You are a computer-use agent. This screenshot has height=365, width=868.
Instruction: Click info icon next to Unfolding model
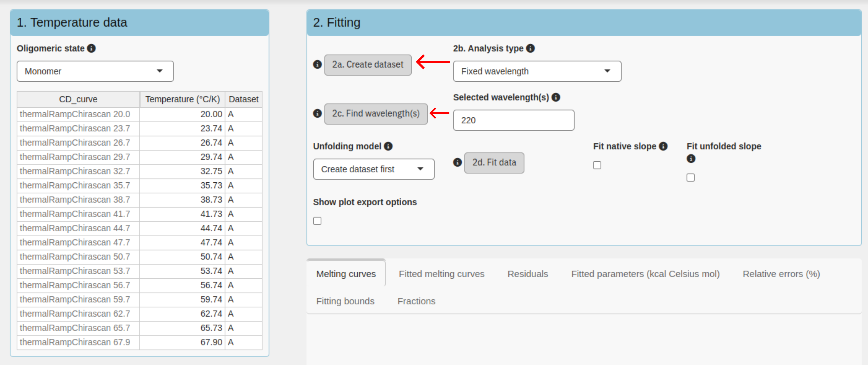pos(388,146)
